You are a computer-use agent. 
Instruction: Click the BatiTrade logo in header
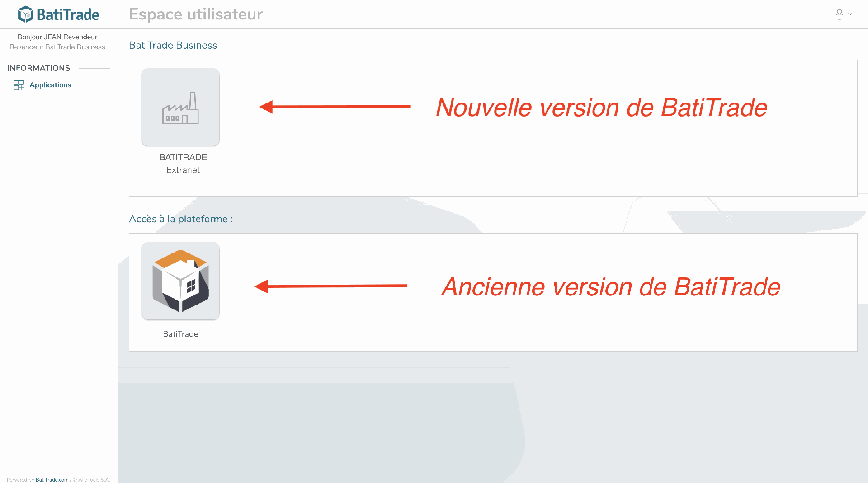(58, 14)
